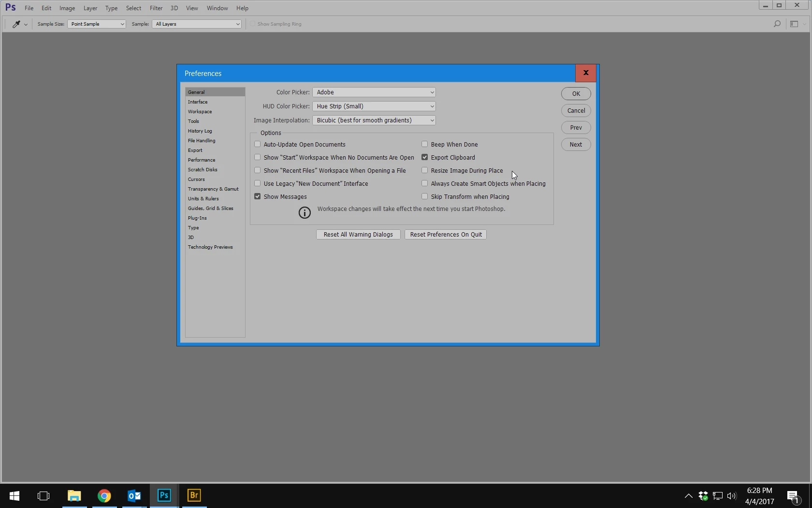The image size is (812, 508).
Task: Open the Window menu
Action: (x=217, y=8)
